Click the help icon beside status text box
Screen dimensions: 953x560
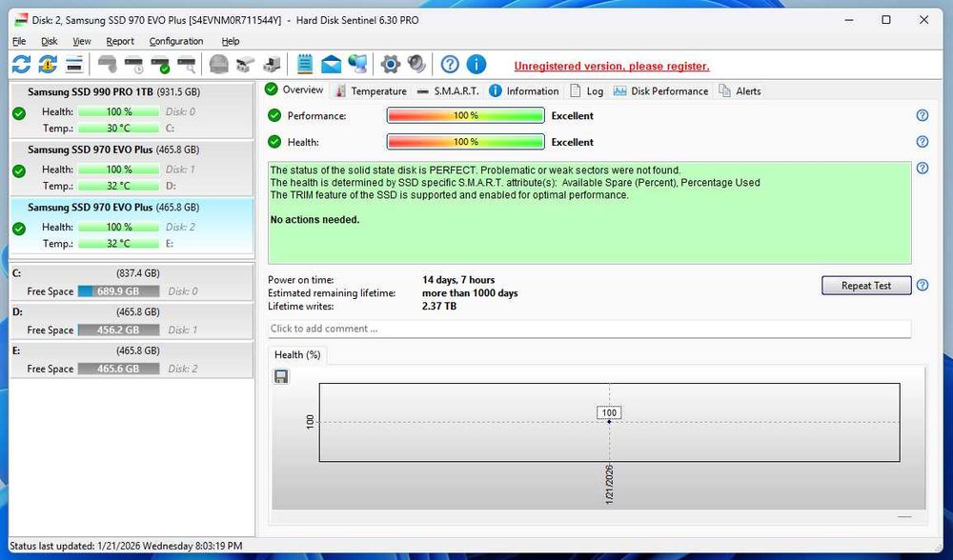coord(922,168)
